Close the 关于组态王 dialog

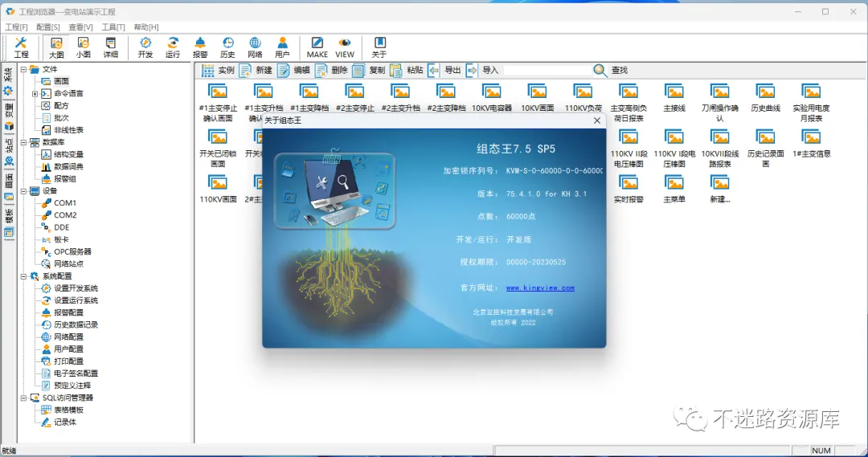[596, 120]
